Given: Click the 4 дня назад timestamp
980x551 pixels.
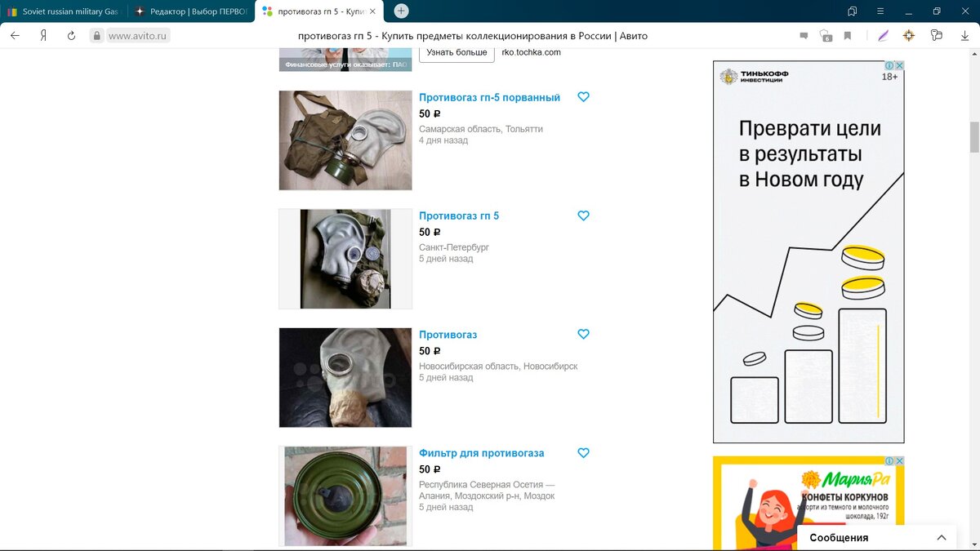Looking at the screenshot, I should coord(443,140).
